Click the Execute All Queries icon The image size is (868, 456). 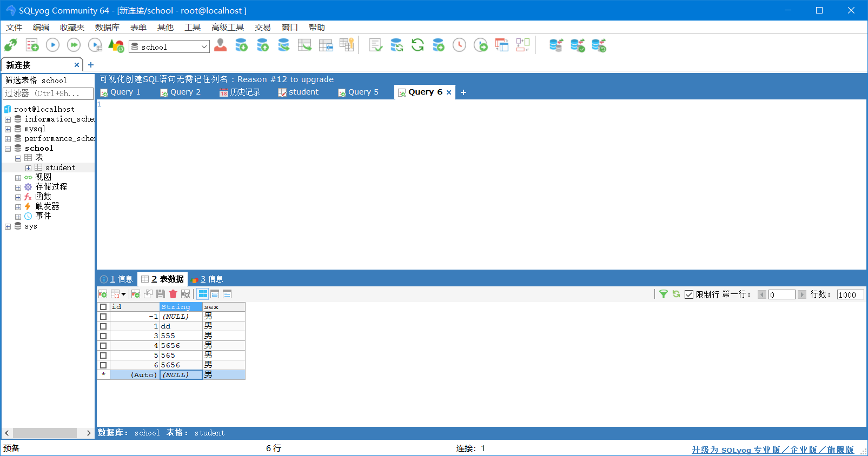tap(74, 45)
